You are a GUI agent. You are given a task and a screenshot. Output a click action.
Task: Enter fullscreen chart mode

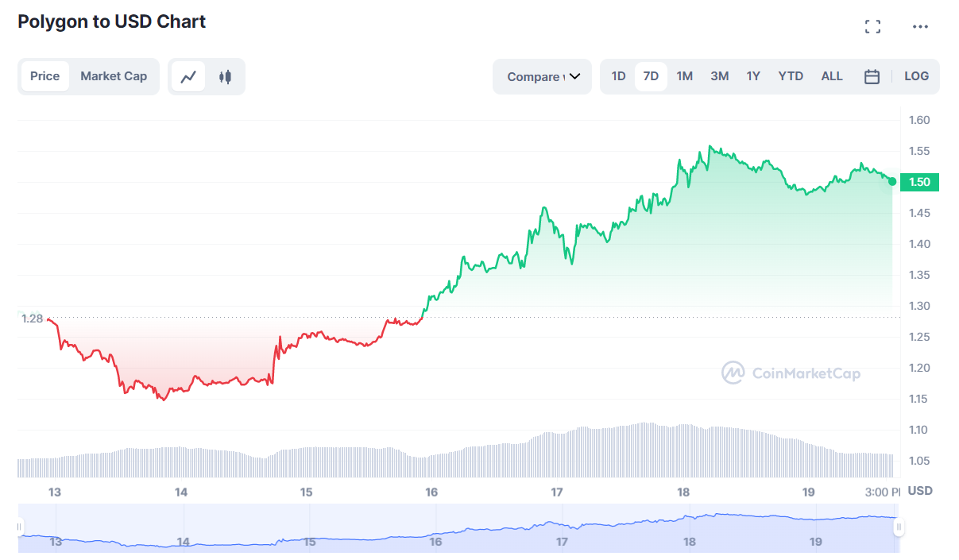click(x=872, y=27)
